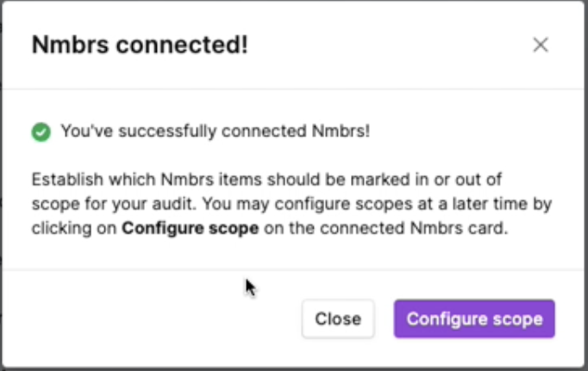588x371 pixels.
Task: Dismiss dialog with the X icon
Action: coord(541,45)
